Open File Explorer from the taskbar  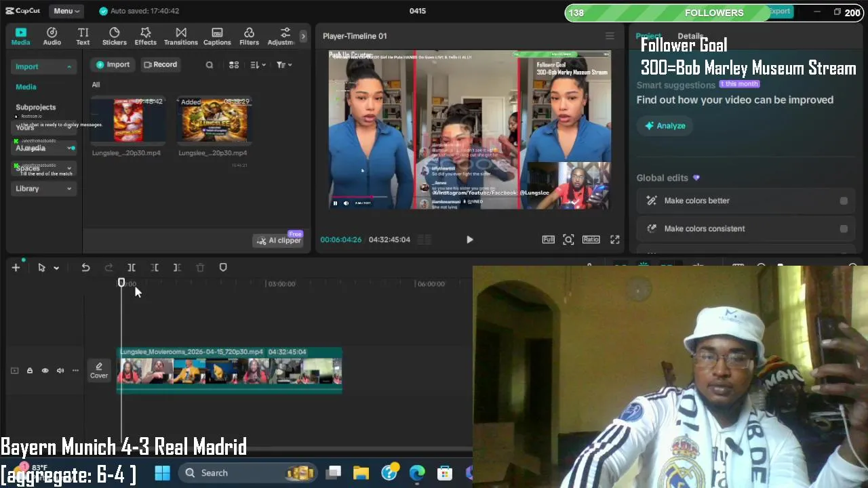point(361,473)
